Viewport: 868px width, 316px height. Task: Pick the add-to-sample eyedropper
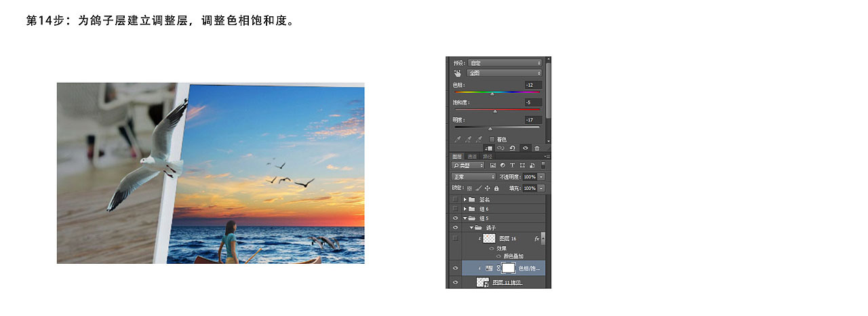tap(468, 139)
